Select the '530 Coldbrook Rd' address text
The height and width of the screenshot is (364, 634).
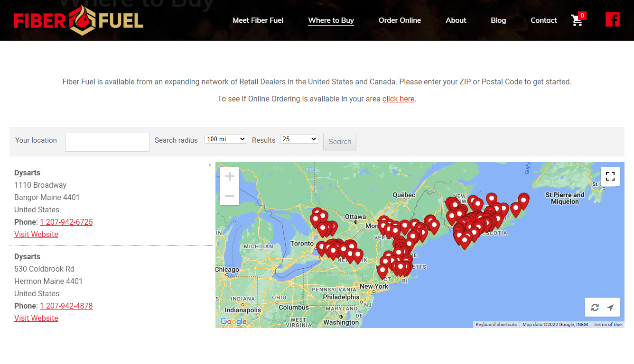44,269
